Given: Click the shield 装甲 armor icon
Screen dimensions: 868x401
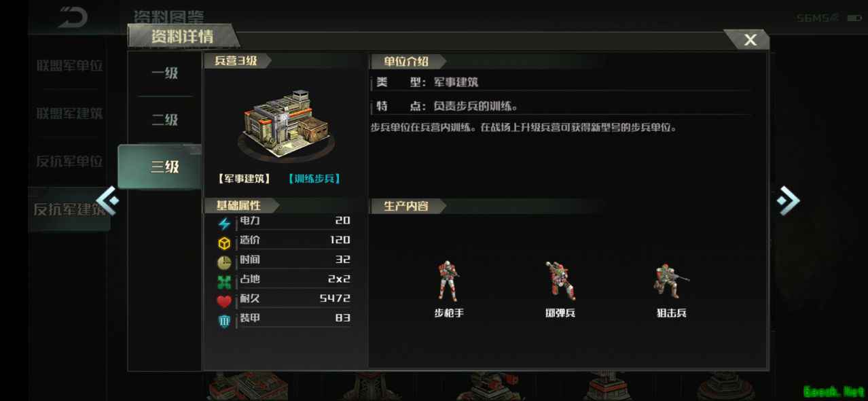Looking at the screenshot, I should point(224,321).
